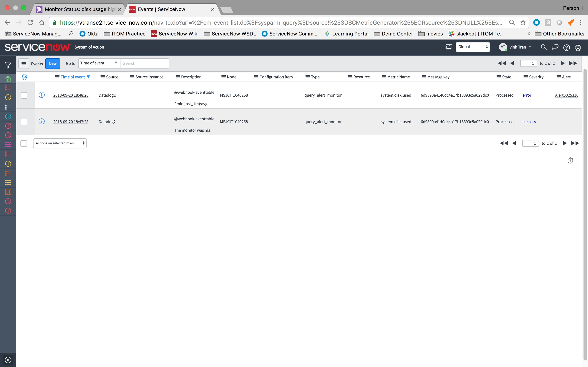This screenshot has width=588, height=367.
Task: Open the Connect chat icon in header
Action: [x=555, y=47]
